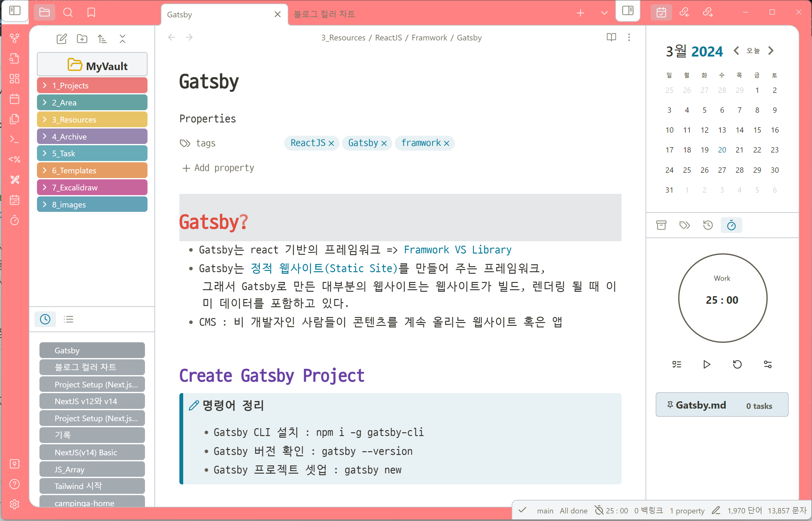Image resolution: width=812 pixels, height=521 pixels.
Task: Go to previous month in calendar
Action: point(736,51)
